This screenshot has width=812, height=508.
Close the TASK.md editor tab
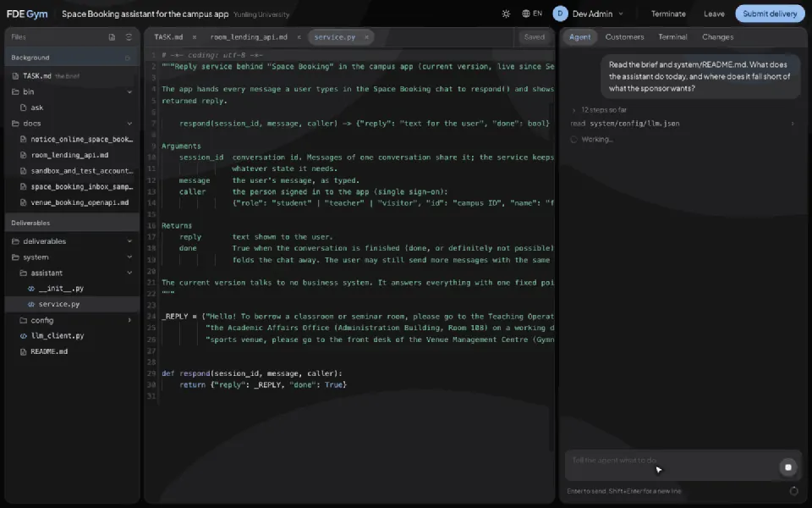pyautogui.click(x=195, y=37)
